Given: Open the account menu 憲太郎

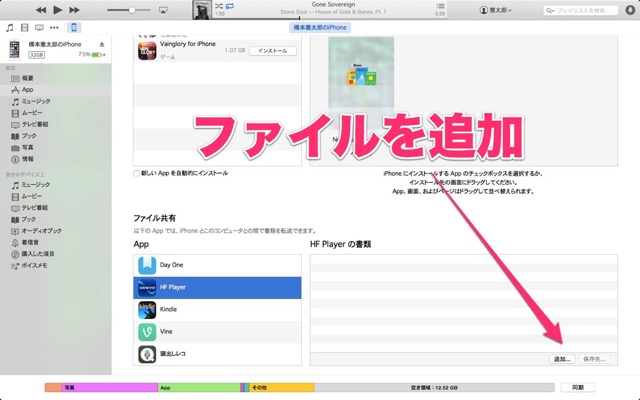Looking at the screenshot, I should (496, 10).
